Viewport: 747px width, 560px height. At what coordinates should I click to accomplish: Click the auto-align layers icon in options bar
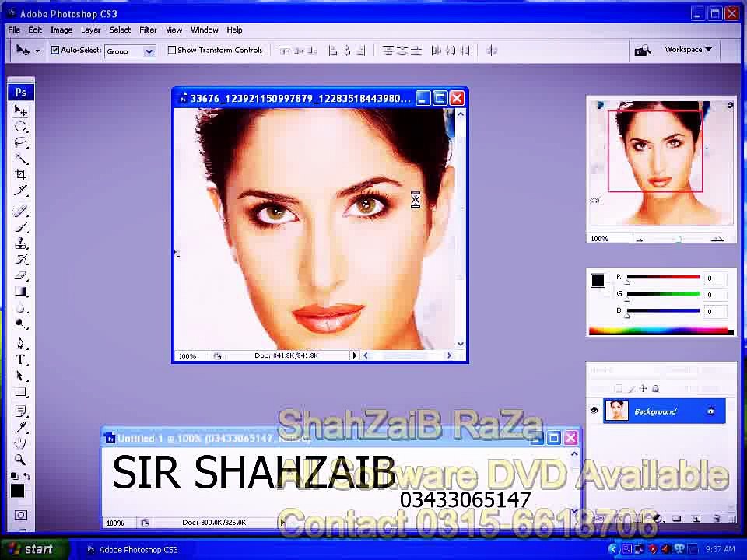click(492, 50)
